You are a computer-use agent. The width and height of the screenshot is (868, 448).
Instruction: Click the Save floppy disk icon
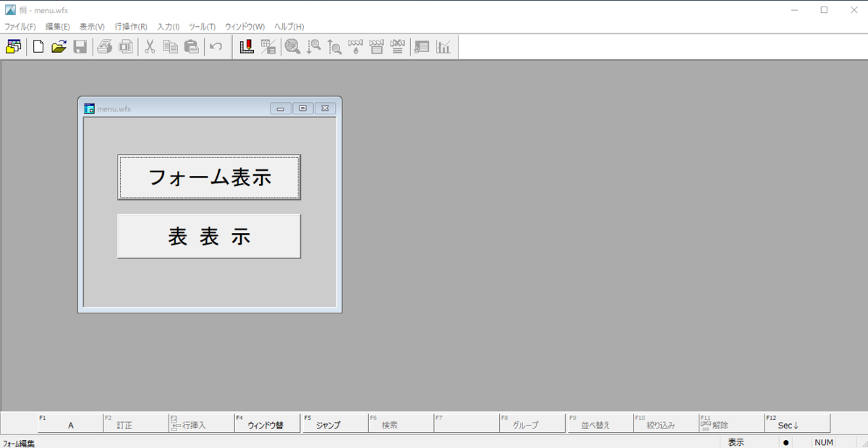coord(80,47)
